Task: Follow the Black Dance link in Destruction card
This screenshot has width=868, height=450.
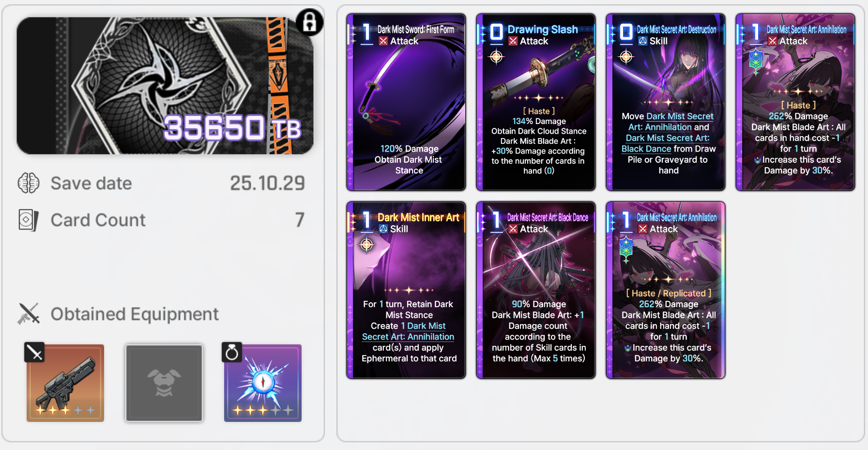Action: click(x=646, y=149)
